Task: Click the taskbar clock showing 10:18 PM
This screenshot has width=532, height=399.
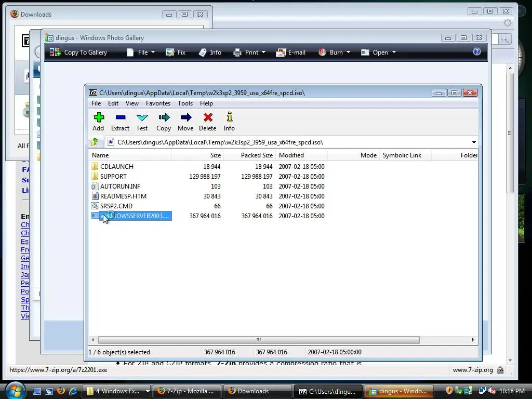Action: [512, 391]
